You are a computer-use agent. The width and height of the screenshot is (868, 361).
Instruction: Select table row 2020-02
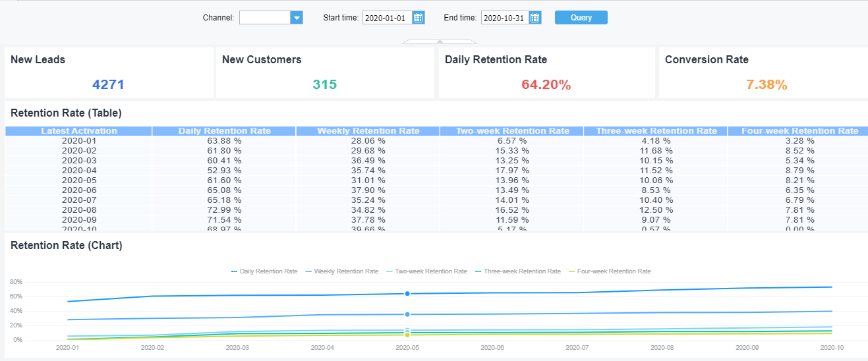coord(436,150)
